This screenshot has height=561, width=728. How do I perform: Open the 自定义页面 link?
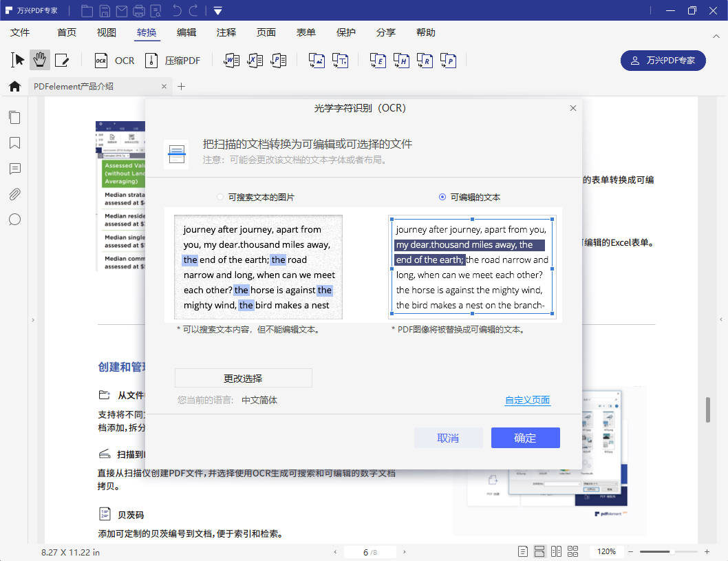point(527,399)
